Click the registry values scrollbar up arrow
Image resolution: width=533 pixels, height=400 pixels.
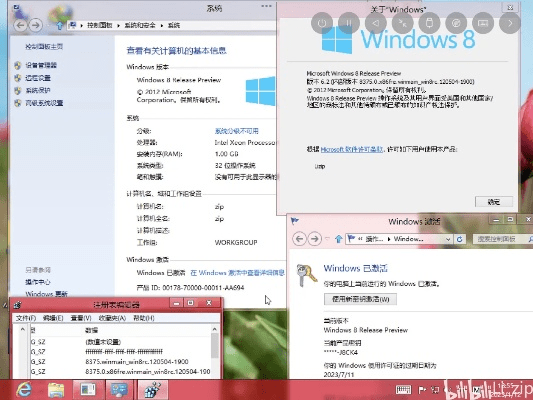click(x=214, y=329)
